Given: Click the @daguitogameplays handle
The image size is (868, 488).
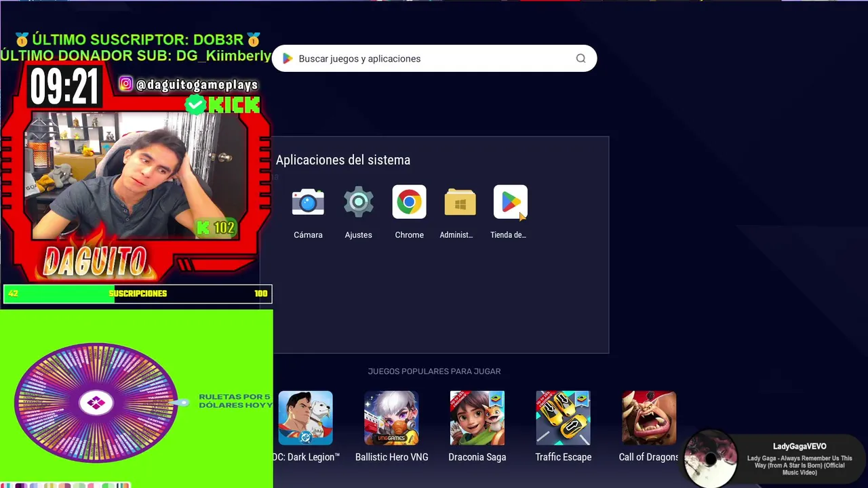Looking at the screenshot, I should (x=197, y=85).
